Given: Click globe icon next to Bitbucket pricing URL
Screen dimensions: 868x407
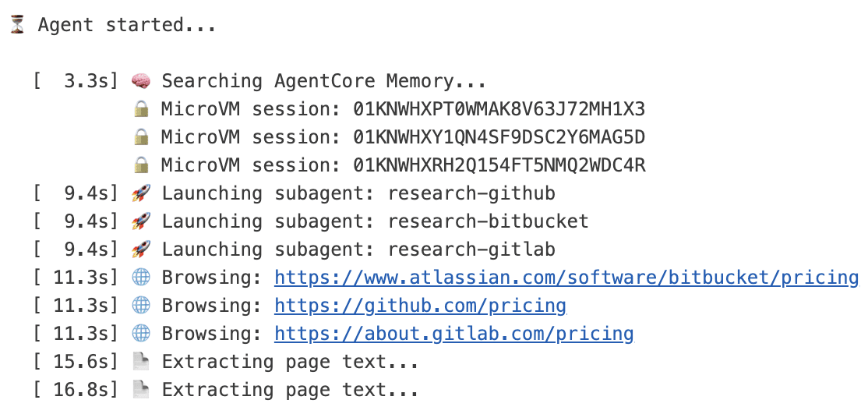Looking at the screenshot, I should click(x=141, y=278).
